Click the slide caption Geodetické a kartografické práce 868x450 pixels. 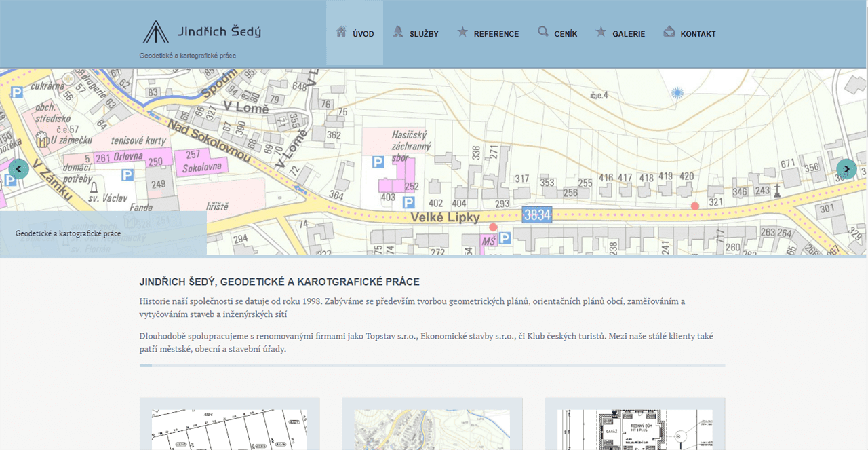point(68,233)
